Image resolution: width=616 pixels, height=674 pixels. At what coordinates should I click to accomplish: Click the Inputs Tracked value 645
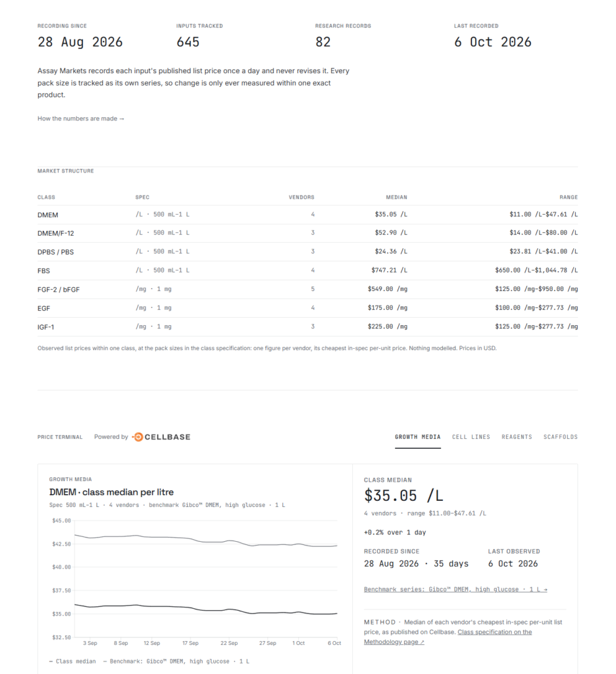[x=188, y=42]
